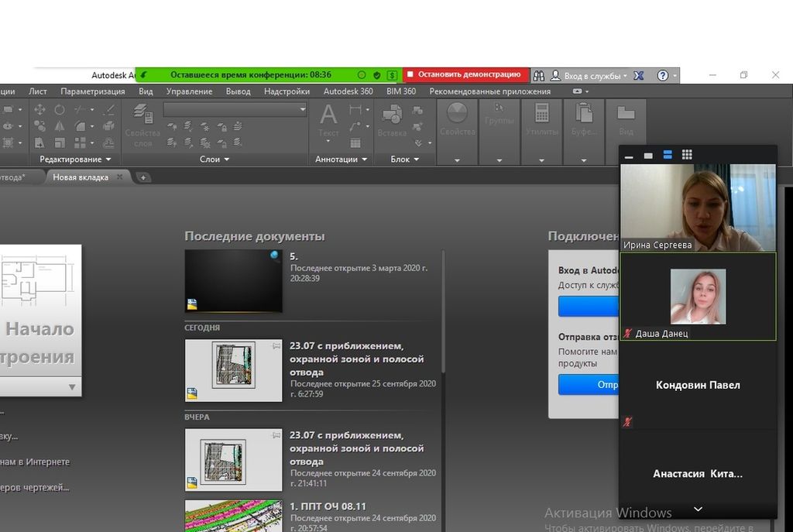Viewport: 793px width, 532px height.
Task: Open Autodesk Exchange X icon
Action: [639, 75]
